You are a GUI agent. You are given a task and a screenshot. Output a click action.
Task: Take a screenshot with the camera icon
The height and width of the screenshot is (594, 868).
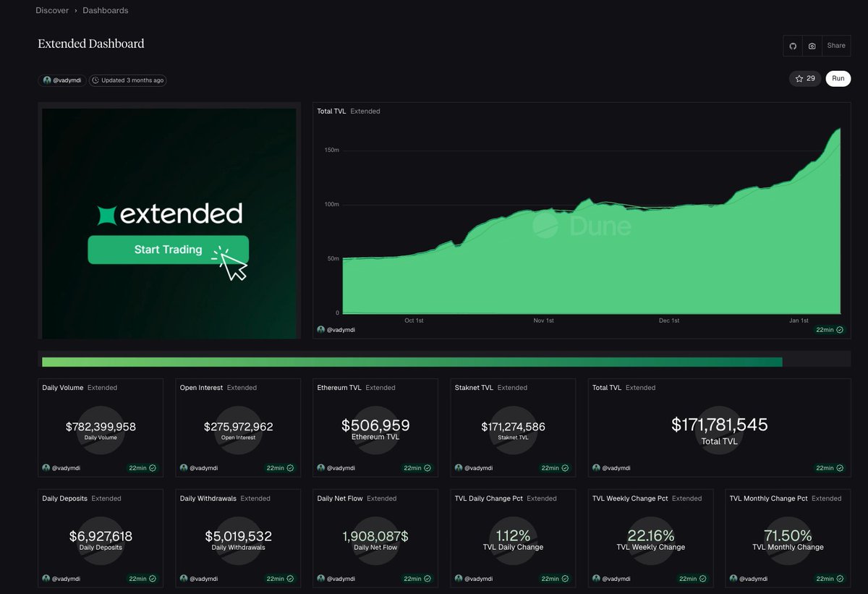(812, 46)
